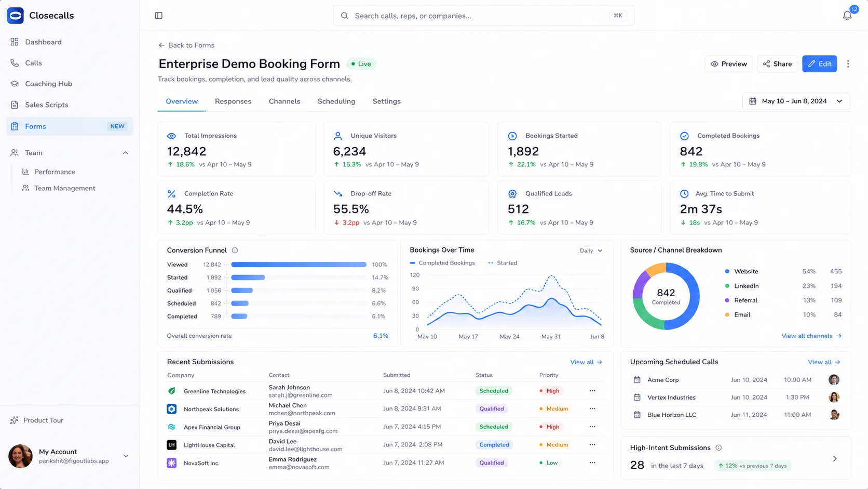Click the Sales Scripts document icon
This screenshot has width=868, height=489.
click(15, 104)
